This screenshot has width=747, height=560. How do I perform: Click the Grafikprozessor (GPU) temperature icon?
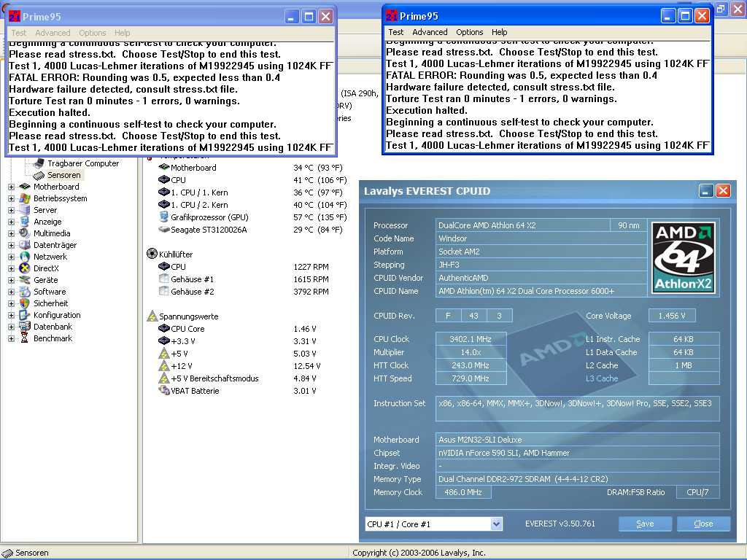pyautogui.click(x=164, y=217)
